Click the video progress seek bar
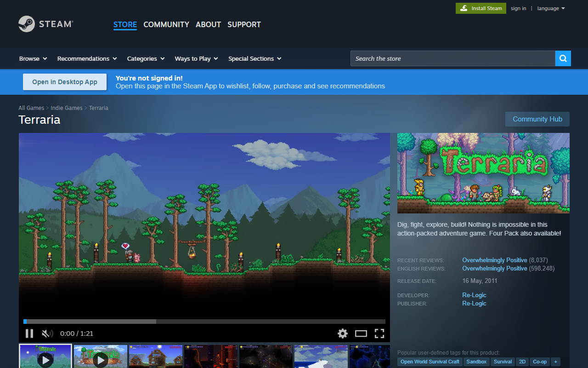 (x=204, y=322)
